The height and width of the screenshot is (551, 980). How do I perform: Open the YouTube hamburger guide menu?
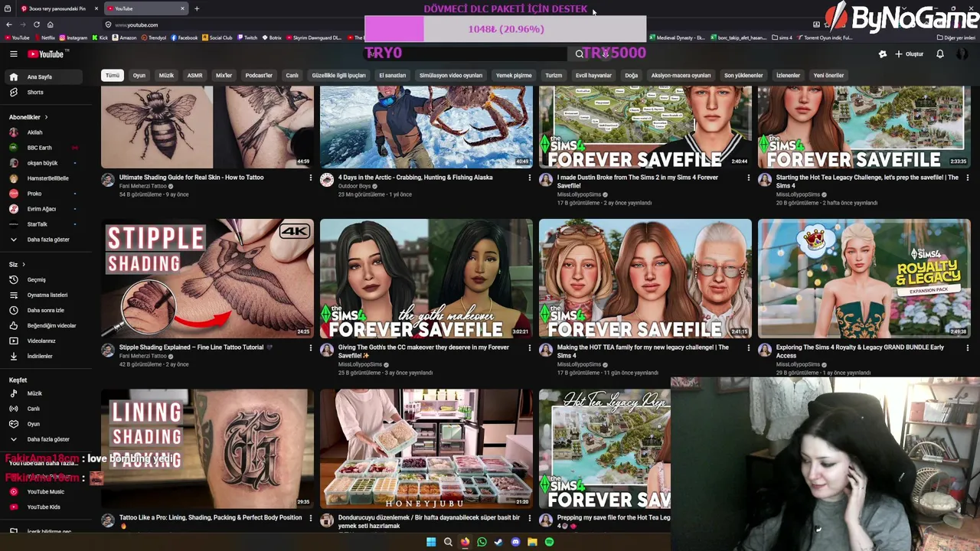(13, 54)
